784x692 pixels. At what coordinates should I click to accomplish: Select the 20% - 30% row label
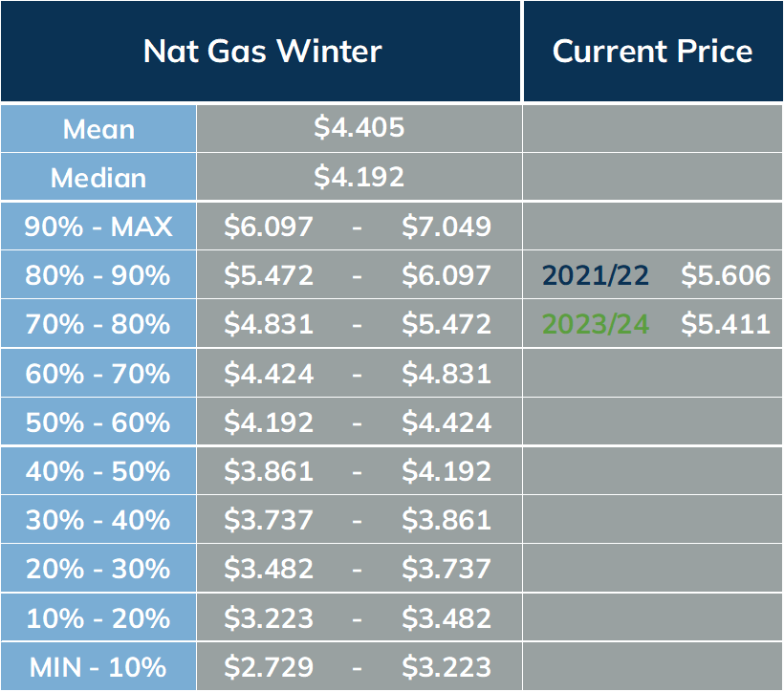click(x=98, y=569)
